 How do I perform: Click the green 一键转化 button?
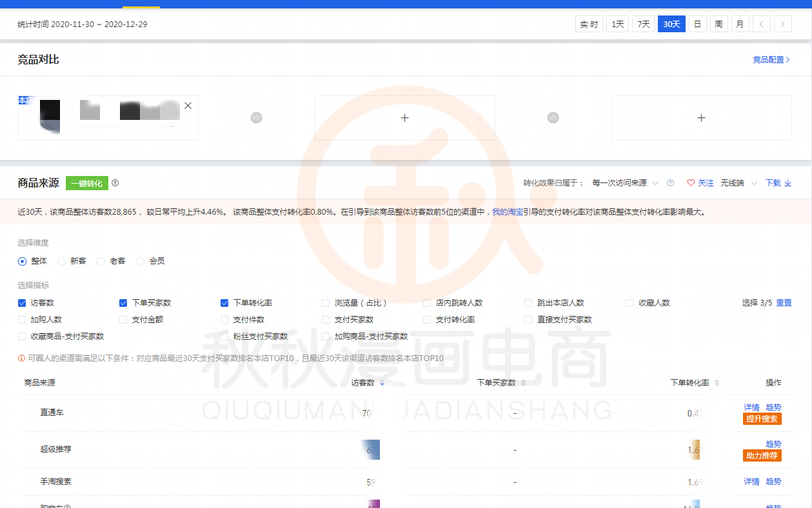coord(86,183)
